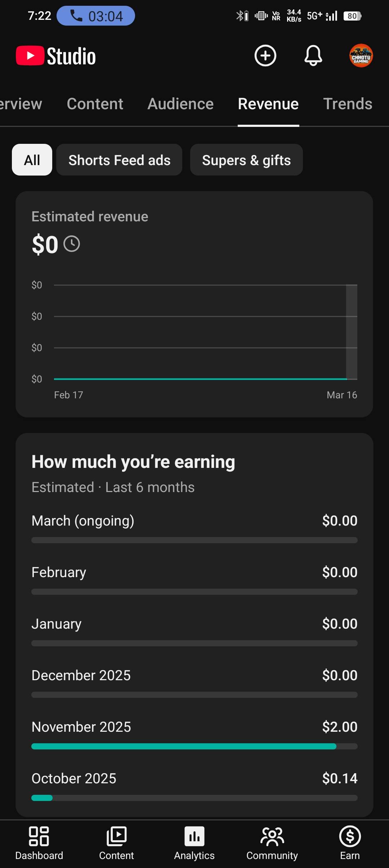Screen dimensions: 389x868
Task: Tap the ongoing call duration pill
Action: point(96,16)
